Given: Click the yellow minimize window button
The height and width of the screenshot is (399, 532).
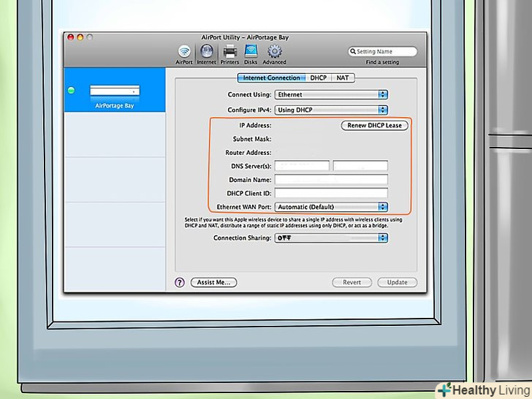Looking at the screenshot, I should (80, 37).
